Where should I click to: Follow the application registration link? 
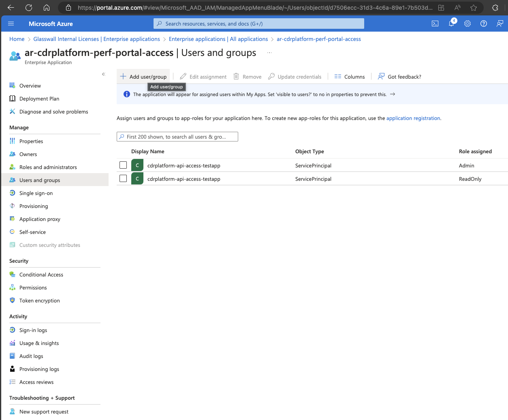click(x=413, y=118)
